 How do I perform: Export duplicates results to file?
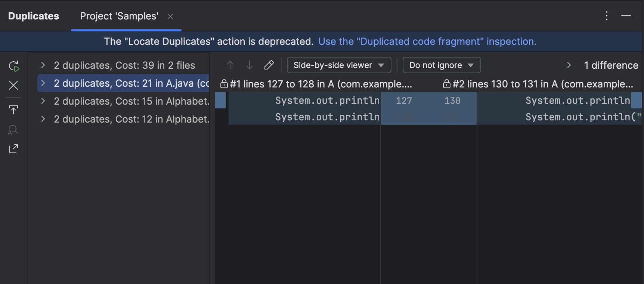pyautogui.click(x=13, y=109)
